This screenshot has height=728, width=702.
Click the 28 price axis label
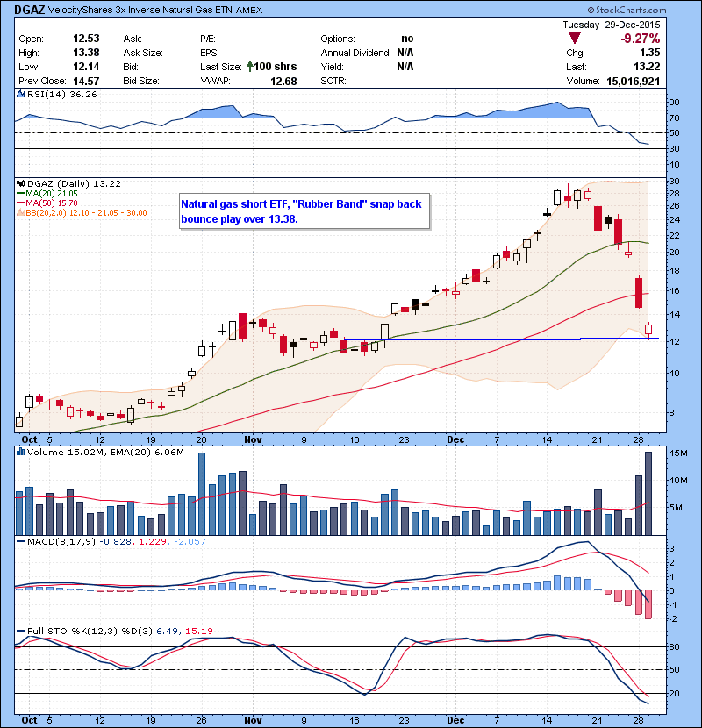click(674, 194)
